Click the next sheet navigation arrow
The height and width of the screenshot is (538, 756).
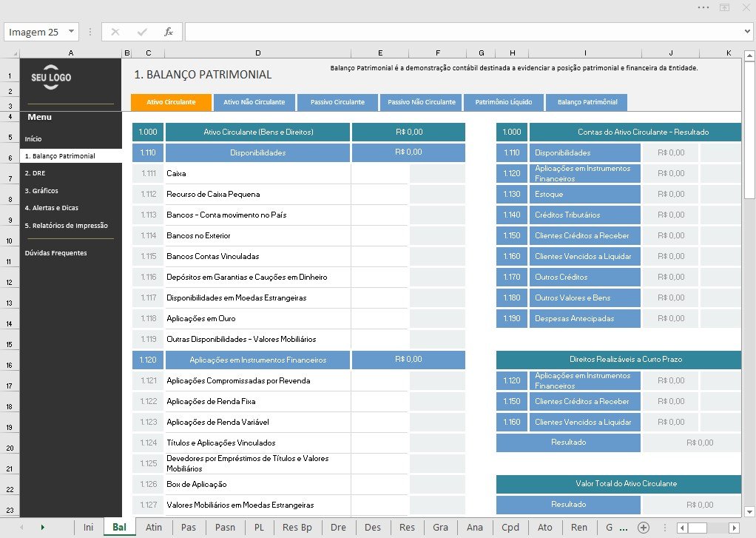pyautogui.click(x=42, y=528)
